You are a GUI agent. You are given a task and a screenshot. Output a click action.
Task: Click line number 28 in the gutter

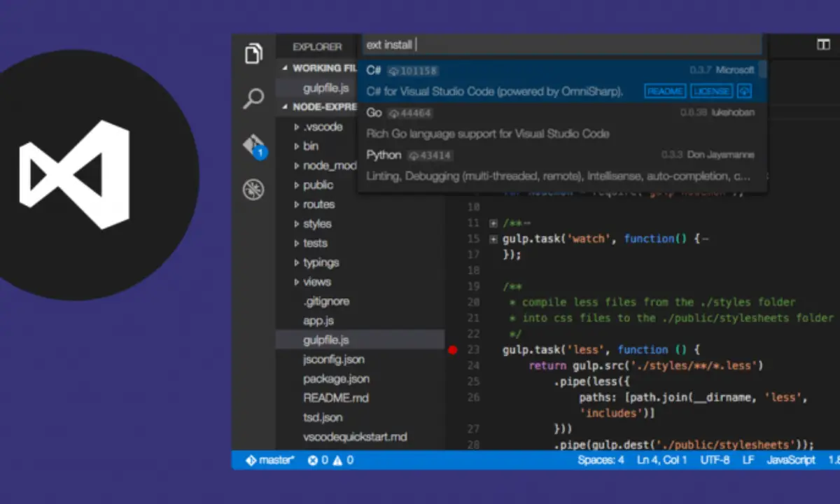coord(472,444)
